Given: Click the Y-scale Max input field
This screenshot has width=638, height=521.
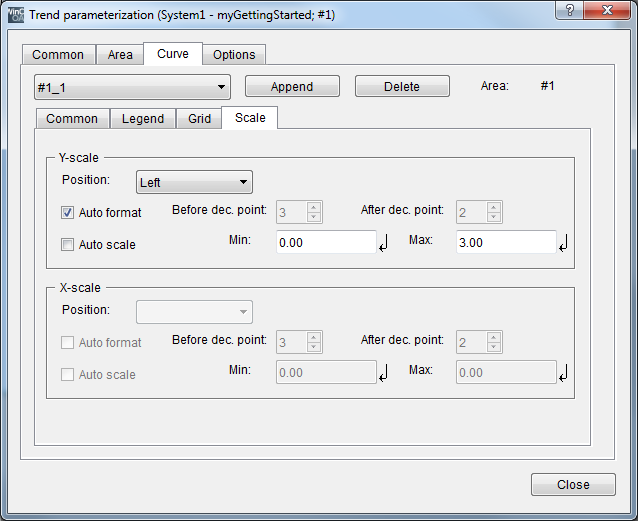Looking at the screenshot, I should coord(505,242).
